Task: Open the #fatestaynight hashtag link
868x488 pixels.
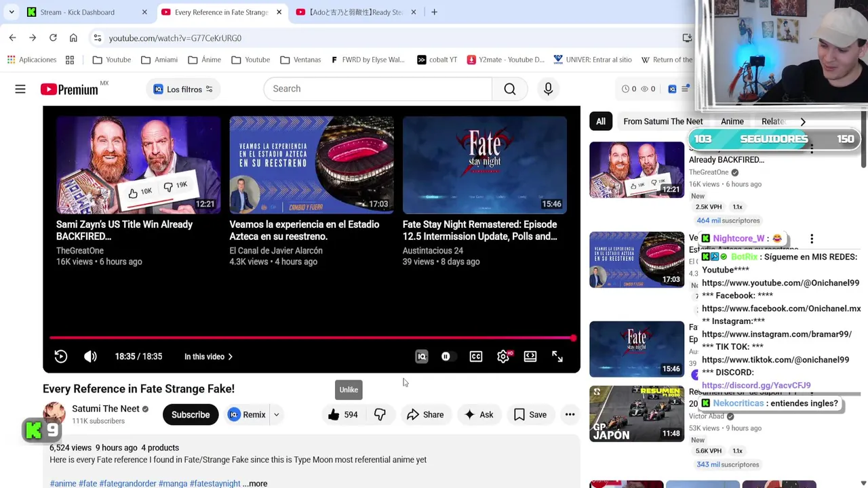Action: 215,483
